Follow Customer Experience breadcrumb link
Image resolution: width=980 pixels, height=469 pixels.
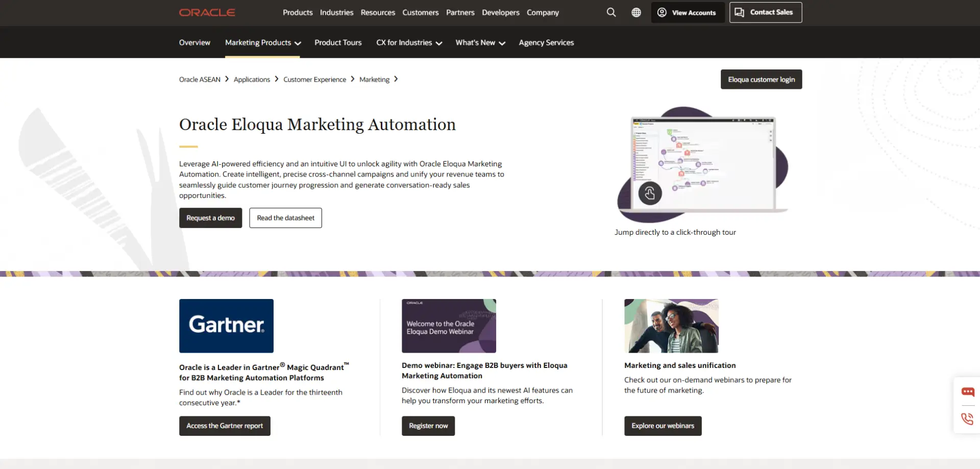pyautogui.click(x=314, y=80)
